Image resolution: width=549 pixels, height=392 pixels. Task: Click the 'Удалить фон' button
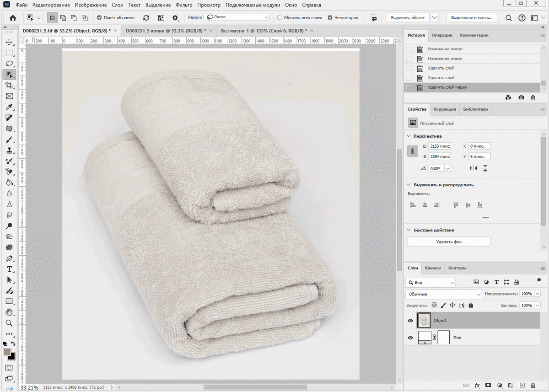coord(448,242)
